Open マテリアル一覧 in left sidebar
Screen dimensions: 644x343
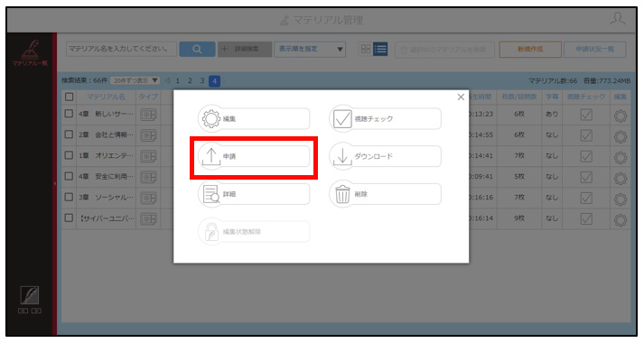pos(30,53)
